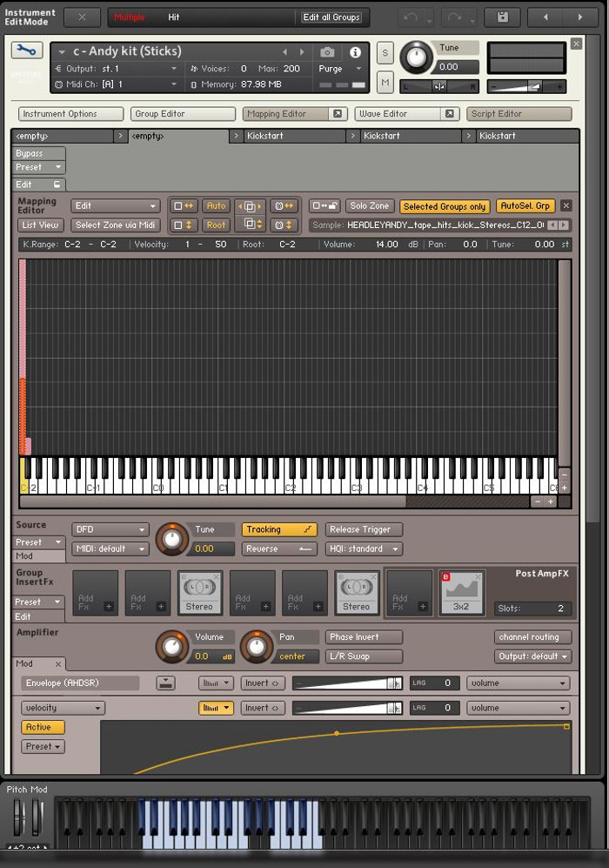Screen dimensions: 609x868
Task: Click the channel routing button
Action: 532,637
